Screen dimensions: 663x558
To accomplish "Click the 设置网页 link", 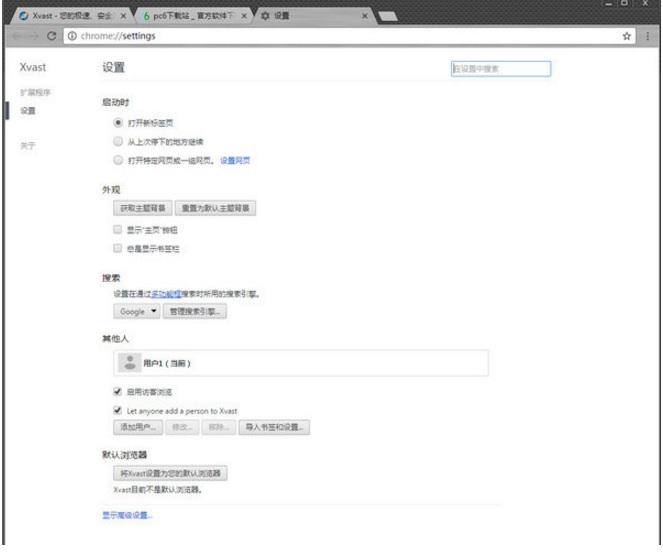I will click(x=235, y=160).
